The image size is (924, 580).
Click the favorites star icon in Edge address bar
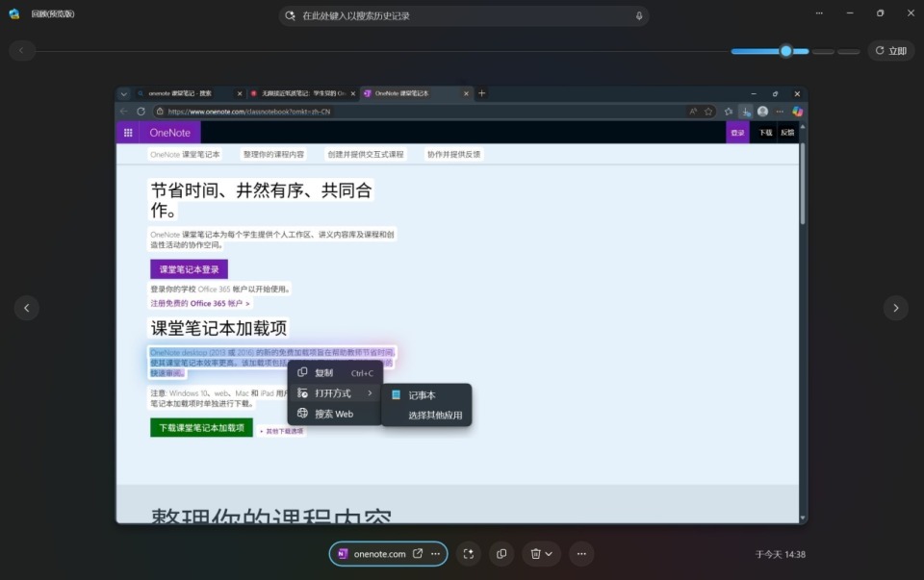tap(709, 112)
